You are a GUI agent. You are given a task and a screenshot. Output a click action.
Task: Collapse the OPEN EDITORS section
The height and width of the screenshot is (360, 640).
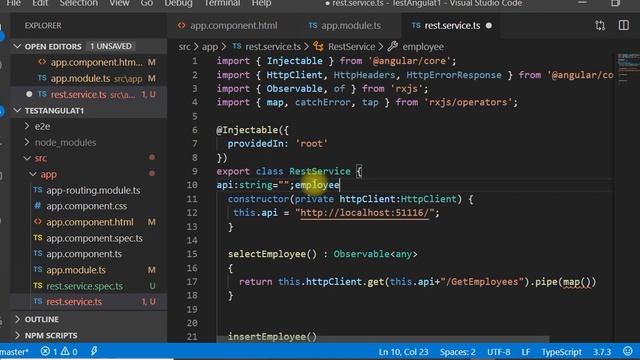click(x=18, y=46)
